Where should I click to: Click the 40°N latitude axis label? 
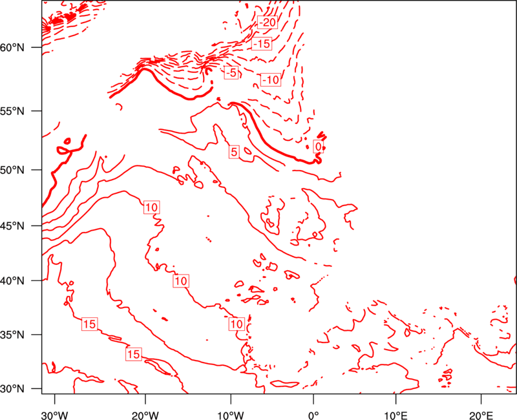12,281
